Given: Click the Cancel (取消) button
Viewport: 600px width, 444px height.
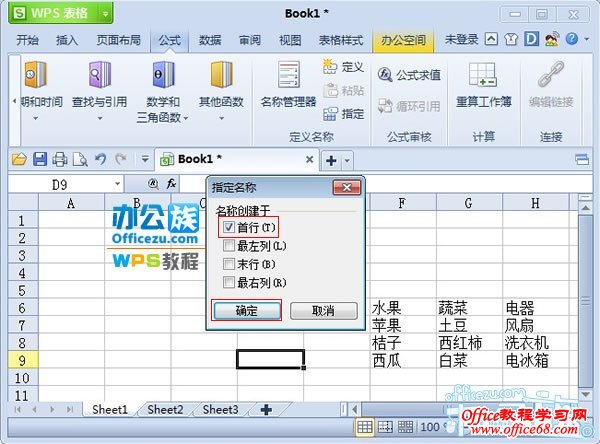Looking at the screenshot, I should 324,310.
